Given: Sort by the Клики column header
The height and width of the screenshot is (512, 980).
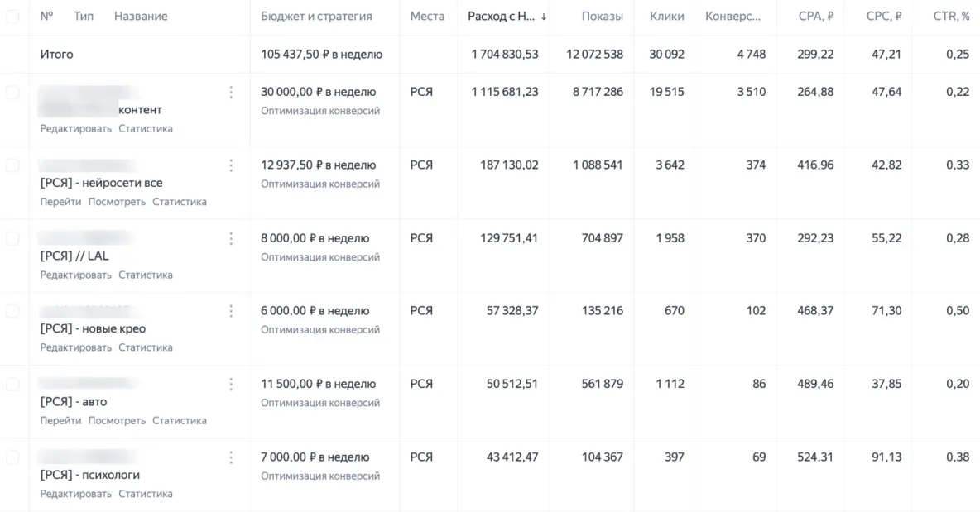Looking at the screenshot, I should (x=666, y=17).
